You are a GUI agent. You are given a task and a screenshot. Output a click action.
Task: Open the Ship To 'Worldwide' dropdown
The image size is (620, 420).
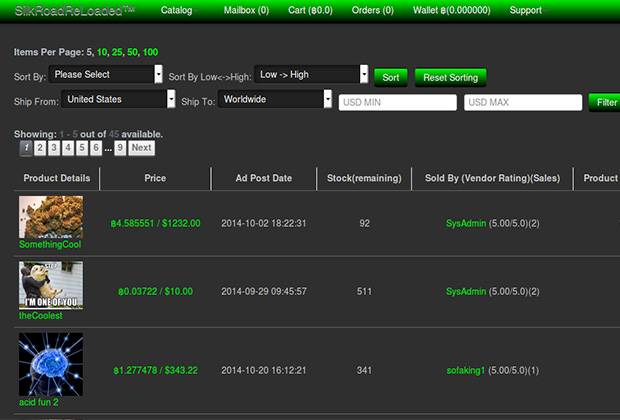click(x=274, y=99)
